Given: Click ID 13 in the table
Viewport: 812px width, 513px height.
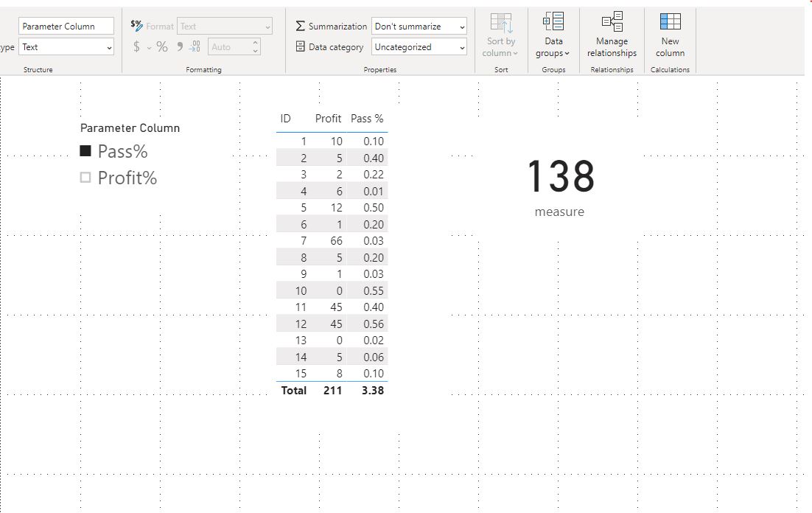Looking at the screenshot, I should tap(301, 341).
